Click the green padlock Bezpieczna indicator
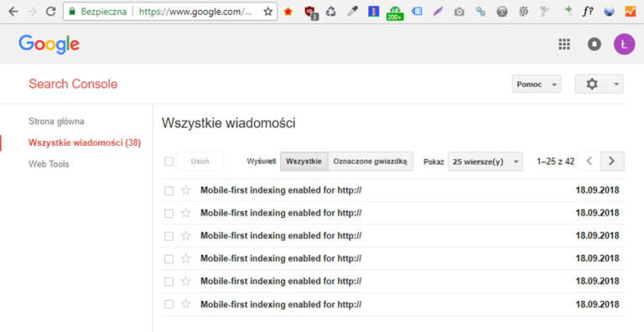This screenshot has height=332, width=644. [x=99, y=12]
